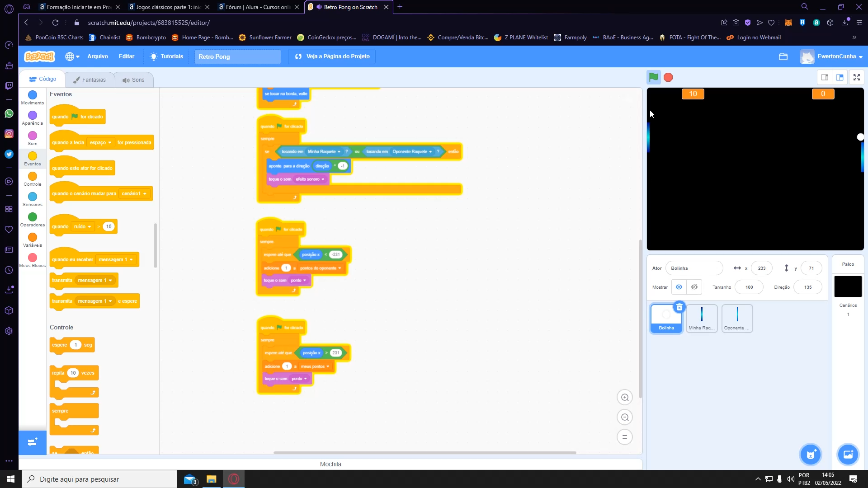This screenshot has height=488, width=868.
Task: Open pontos do oponente variable dropdown
Action: (320, 268)
